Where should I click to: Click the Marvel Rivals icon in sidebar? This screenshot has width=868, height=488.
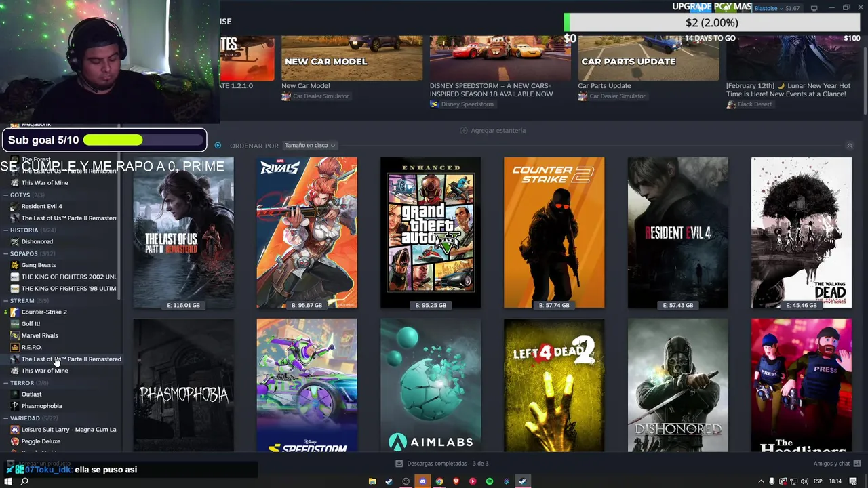coord(15,335)
